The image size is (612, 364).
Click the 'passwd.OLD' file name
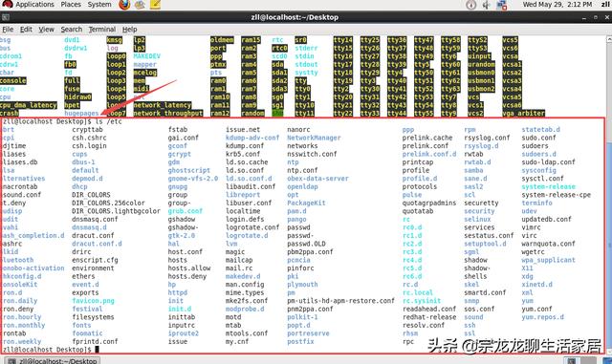(306, 244)
